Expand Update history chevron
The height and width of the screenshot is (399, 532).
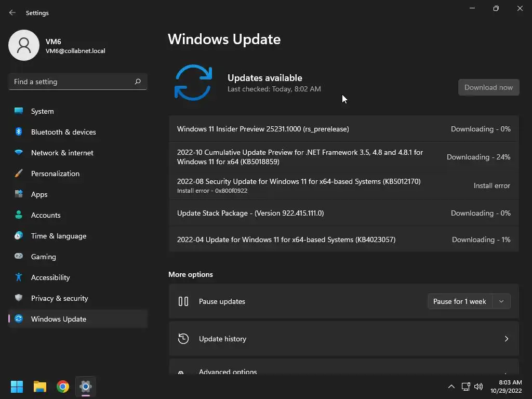click(506, 339)
